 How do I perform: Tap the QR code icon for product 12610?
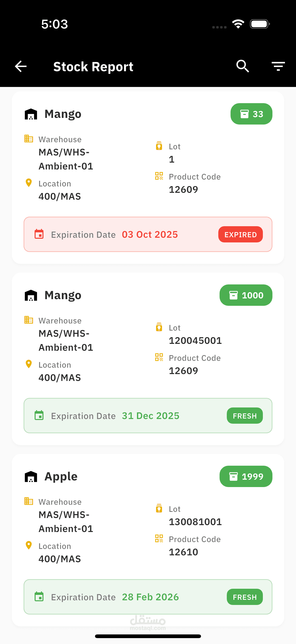point(159,538)
